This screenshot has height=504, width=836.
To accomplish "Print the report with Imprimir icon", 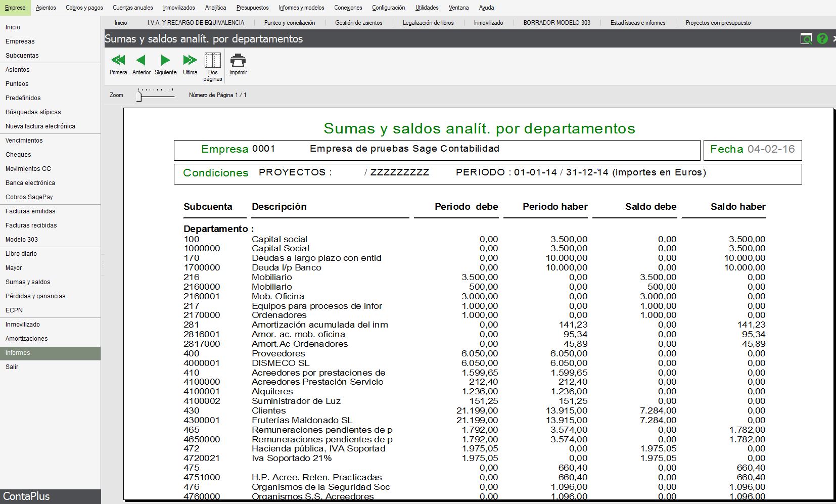I will [x=238, y=64].
